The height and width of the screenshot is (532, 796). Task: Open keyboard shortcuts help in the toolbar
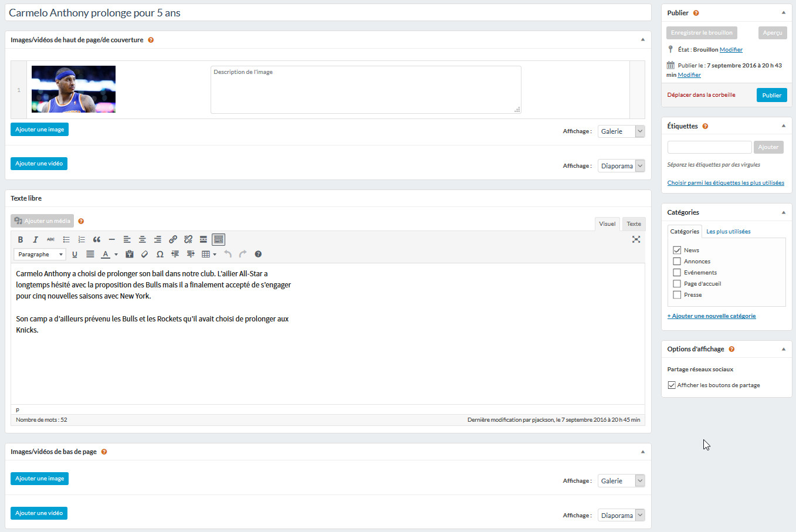[x=258, y=254]
